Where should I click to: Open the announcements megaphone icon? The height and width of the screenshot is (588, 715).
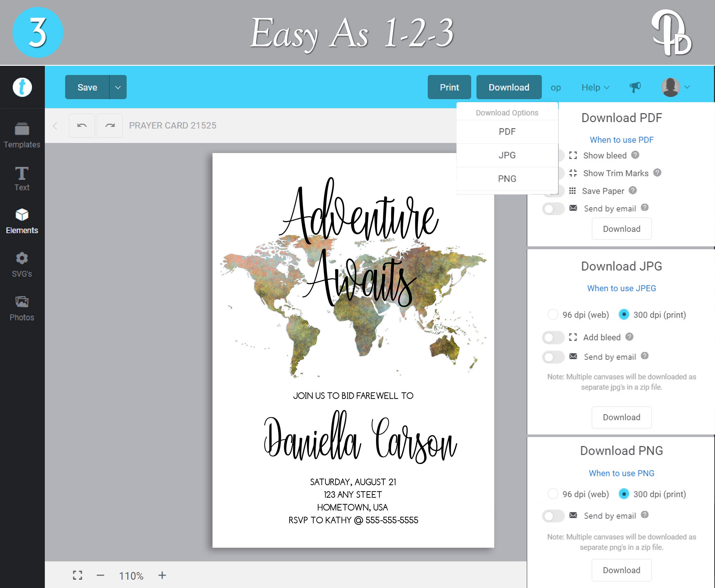tap(635, 87)
